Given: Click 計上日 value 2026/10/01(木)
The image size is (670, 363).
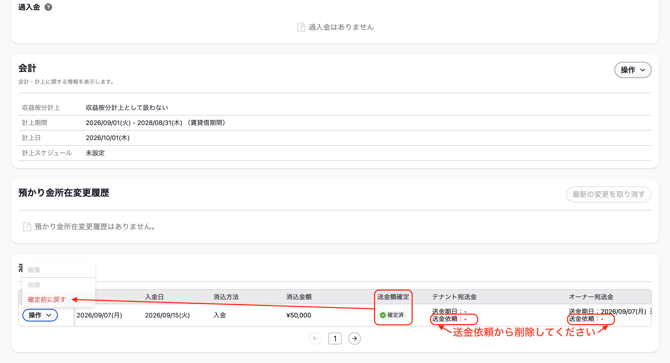Looking at the screenshot, I should [107, 138].
